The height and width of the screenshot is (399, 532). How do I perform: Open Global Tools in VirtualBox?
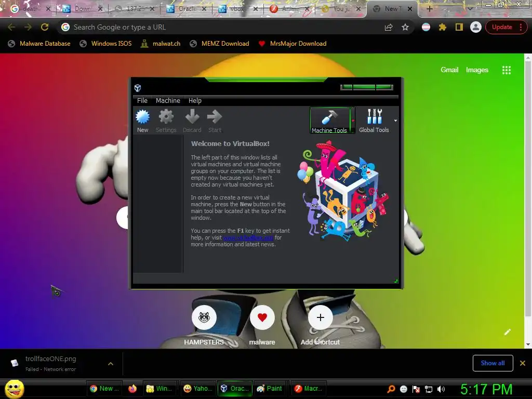point(374,121)
